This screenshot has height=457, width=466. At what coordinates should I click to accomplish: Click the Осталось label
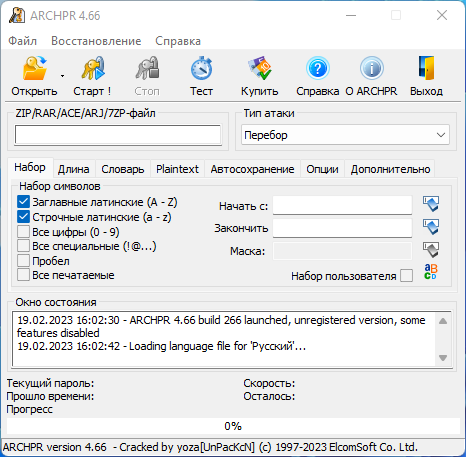point(269,396)
